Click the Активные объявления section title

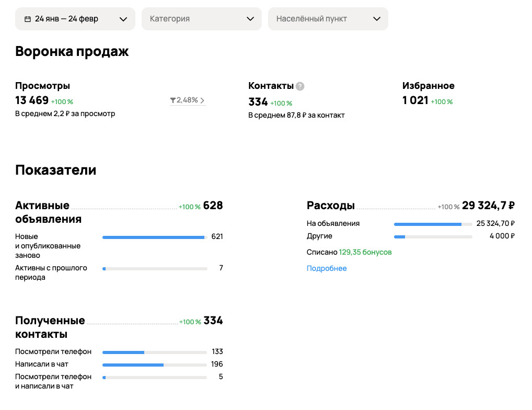tap(48, 212)
